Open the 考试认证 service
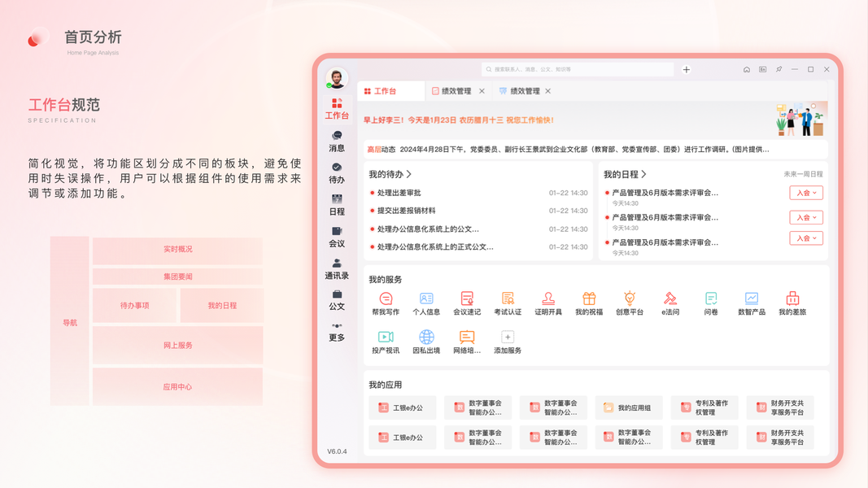868x488 pixels. coord(508,303)
